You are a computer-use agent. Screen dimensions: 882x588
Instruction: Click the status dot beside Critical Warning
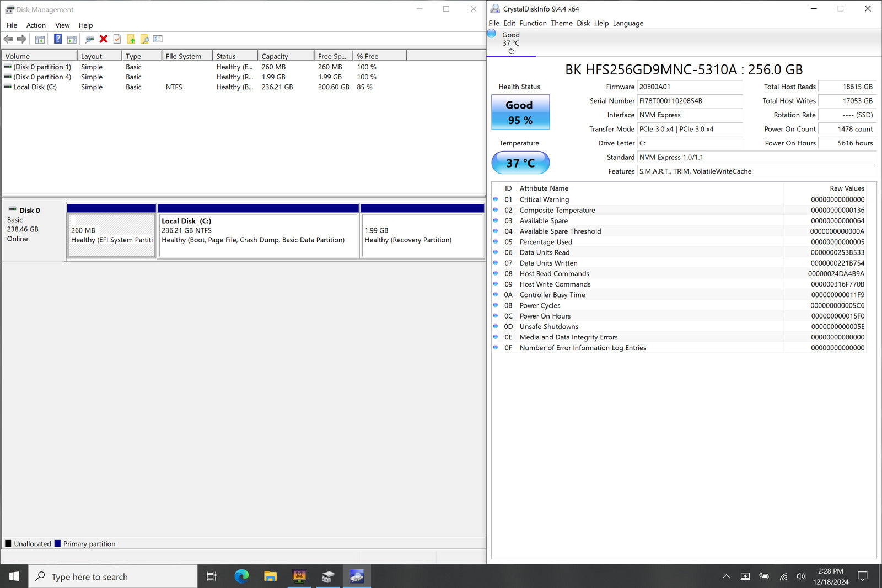coord(496,199)
